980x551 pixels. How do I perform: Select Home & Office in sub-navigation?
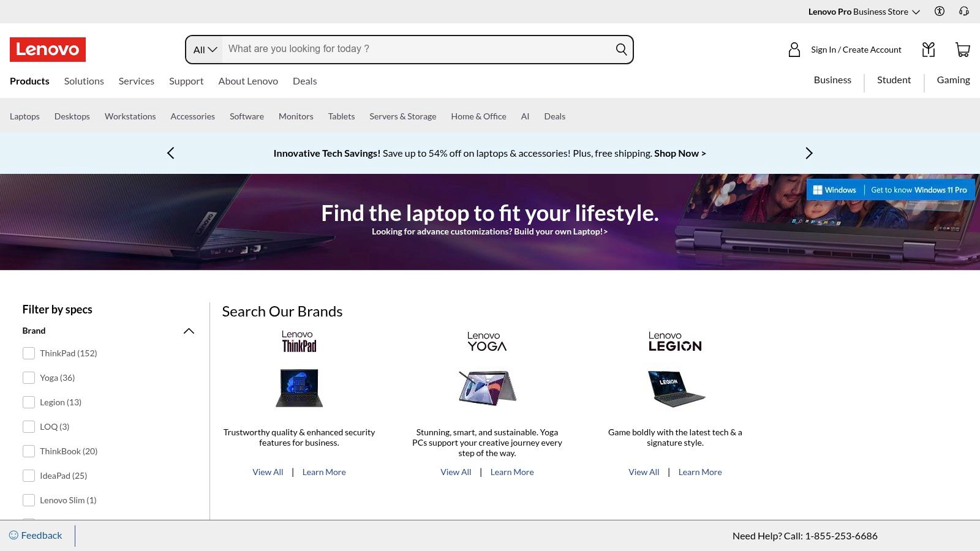[479, 116]
